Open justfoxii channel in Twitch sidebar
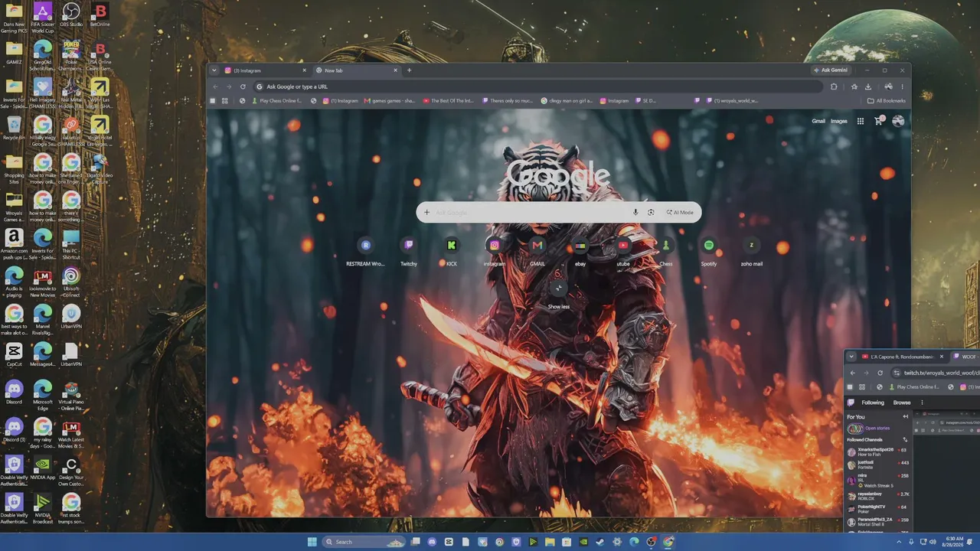This screenshot has height=551, width=980. pos(877,465)
